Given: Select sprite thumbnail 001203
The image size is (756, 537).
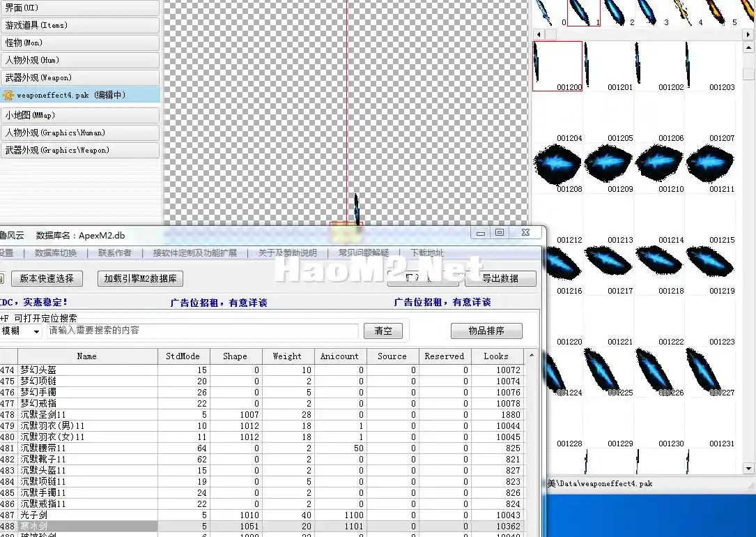Looking at the screenshot, I should [710, 66].
